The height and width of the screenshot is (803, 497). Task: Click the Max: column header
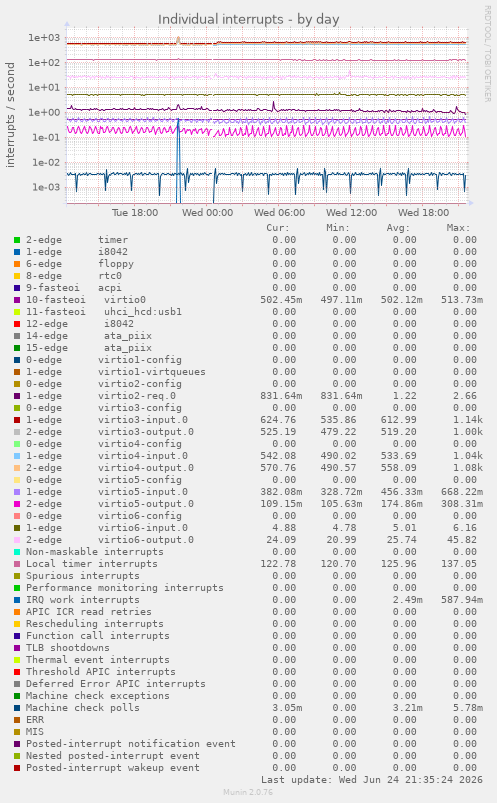pos(458,228)
